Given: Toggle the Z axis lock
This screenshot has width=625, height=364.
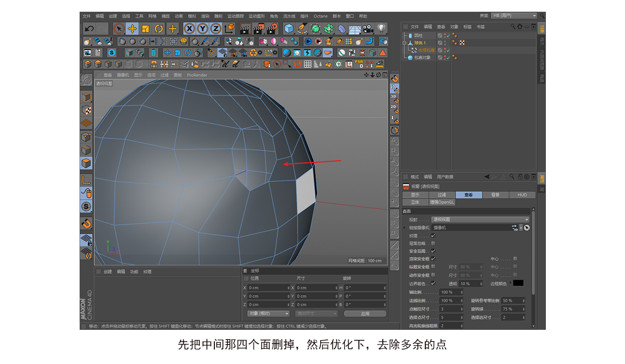Looking at the screenshot, I should coord(215,29).
